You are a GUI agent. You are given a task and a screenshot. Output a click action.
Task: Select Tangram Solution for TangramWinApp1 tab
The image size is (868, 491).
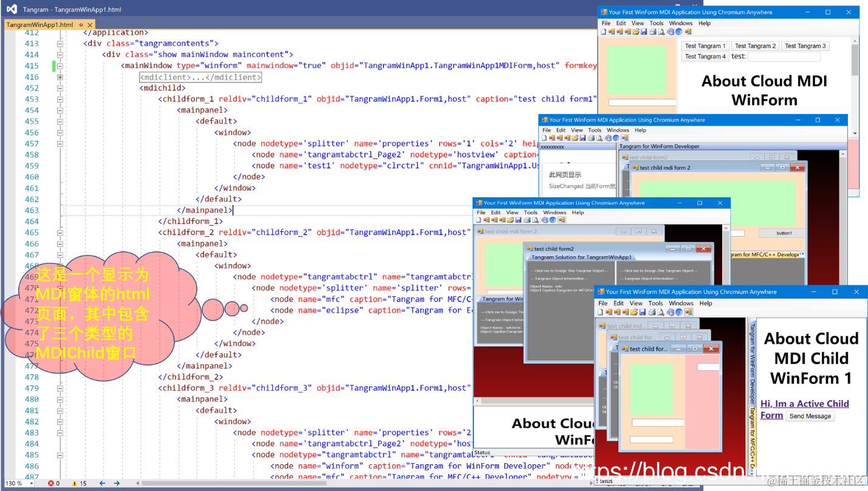tap(581, 257)
